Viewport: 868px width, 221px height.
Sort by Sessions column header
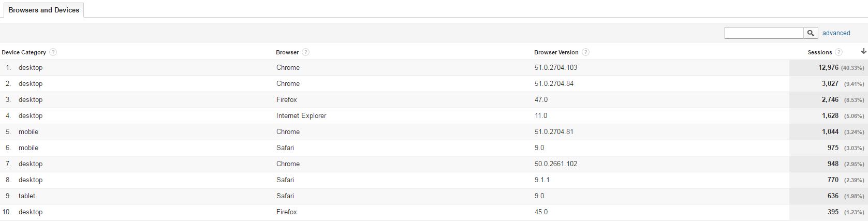pos(820,52)
